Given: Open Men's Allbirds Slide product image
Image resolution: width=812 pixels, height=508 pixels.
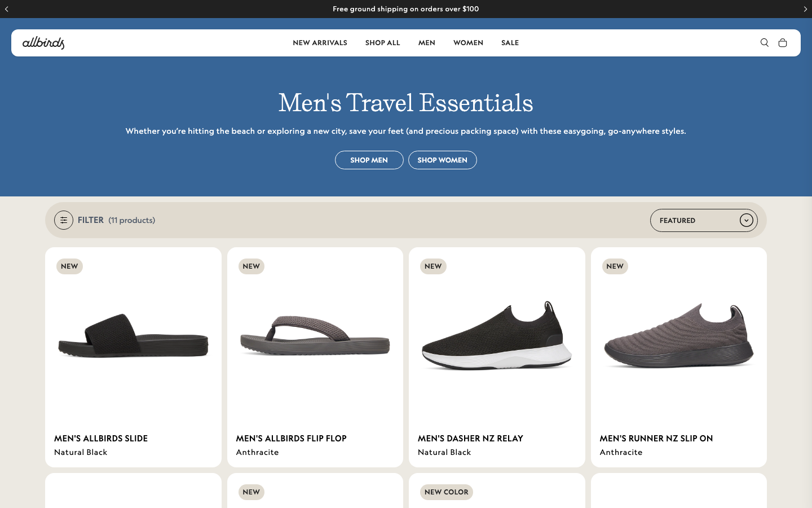Looking at the screenshot, I should pos(133,336).
